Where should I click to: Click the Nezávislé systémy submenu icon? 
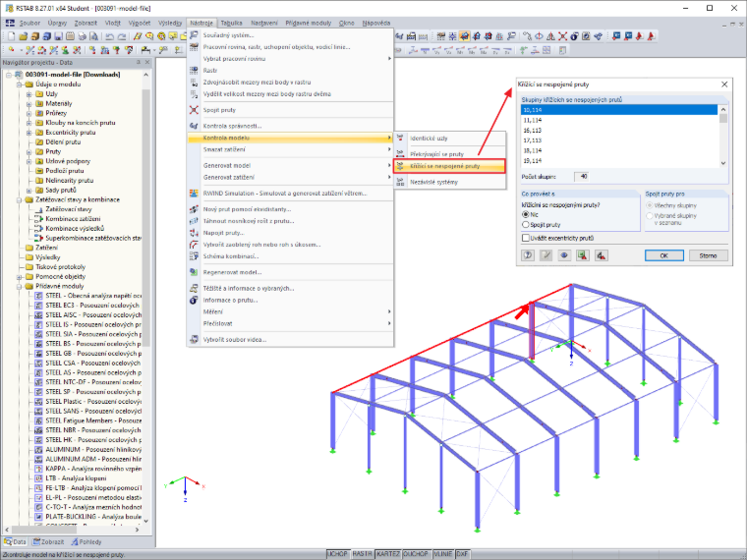pos(401,182)
